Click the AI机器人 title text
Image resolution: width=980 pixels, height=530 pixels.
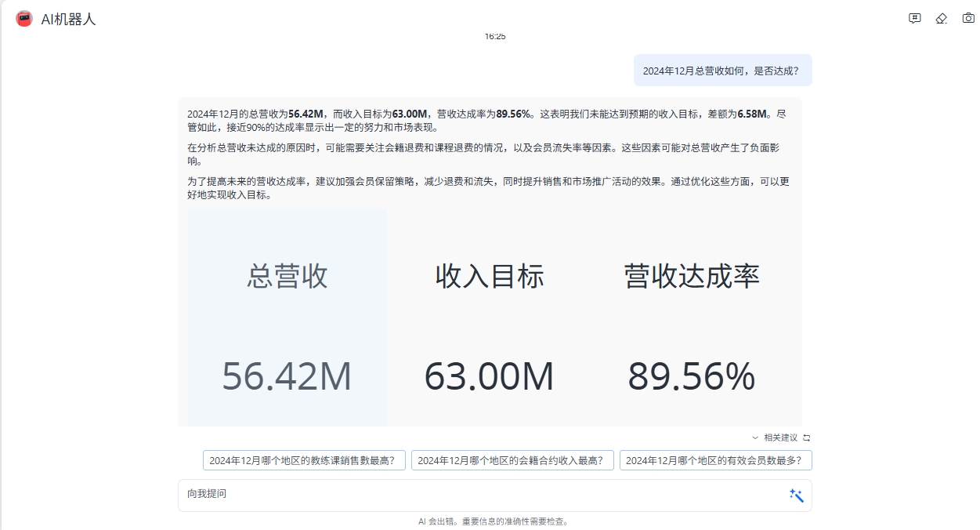pyautogui.click(x=68, y=20)
